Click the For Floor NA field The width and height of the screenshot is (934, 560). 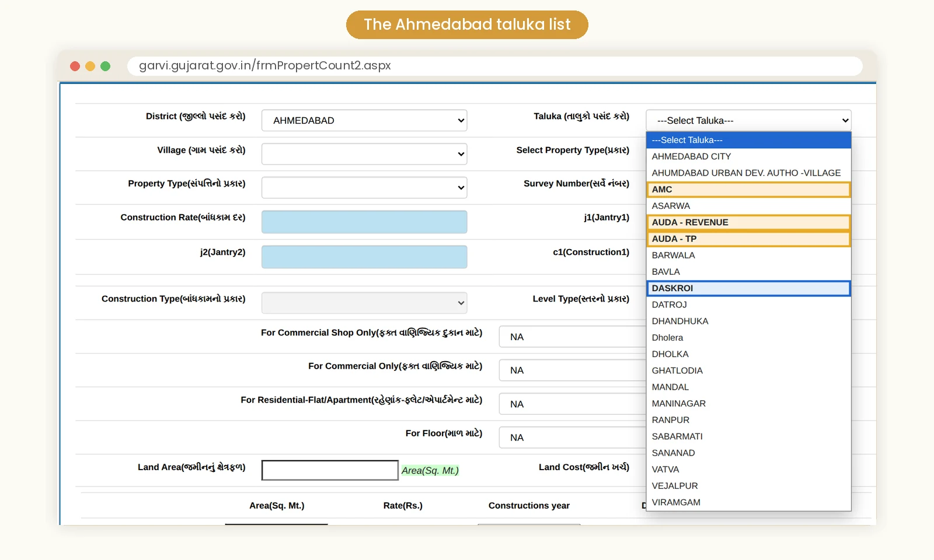coord(572,437)
